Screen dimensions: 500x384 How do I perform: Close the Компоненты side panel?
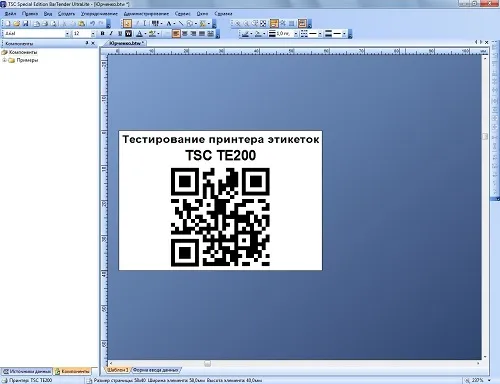(x=93, y=43)
